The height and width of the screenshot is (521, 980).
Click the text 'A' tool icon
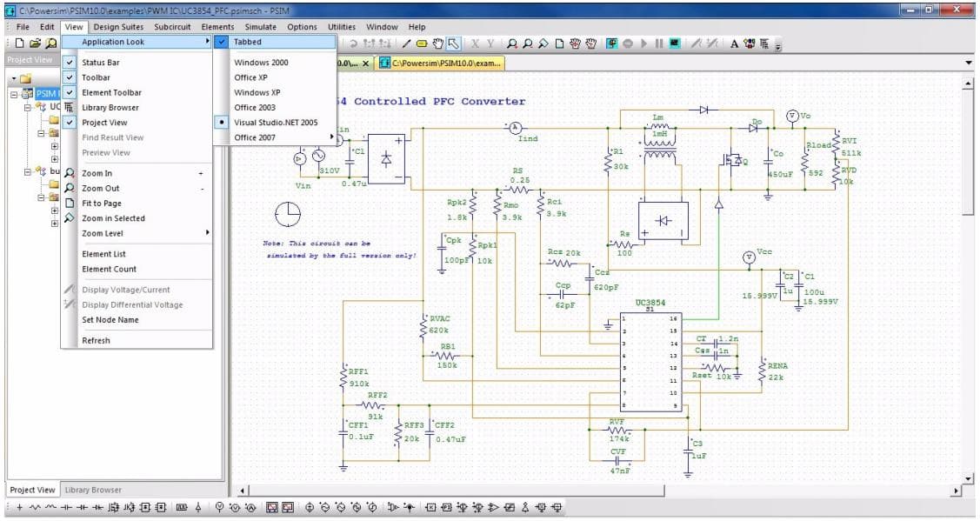[735, 43]
